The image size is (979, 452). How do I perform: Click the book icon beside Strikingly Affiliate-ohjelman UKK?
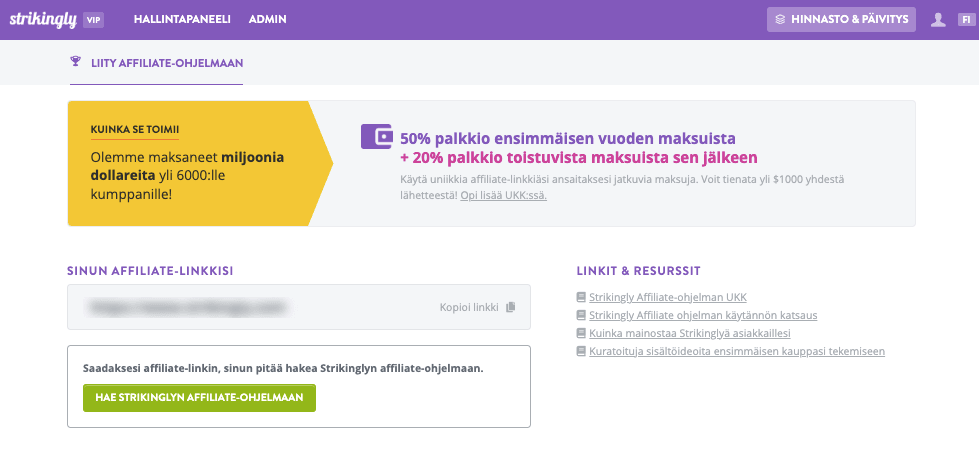pos(581,298)
